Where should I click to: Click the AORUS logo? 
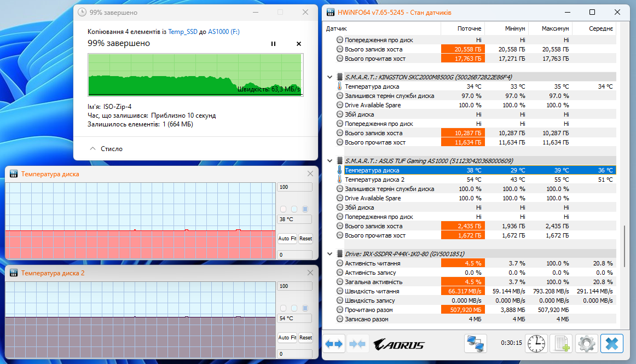point(398,344)
